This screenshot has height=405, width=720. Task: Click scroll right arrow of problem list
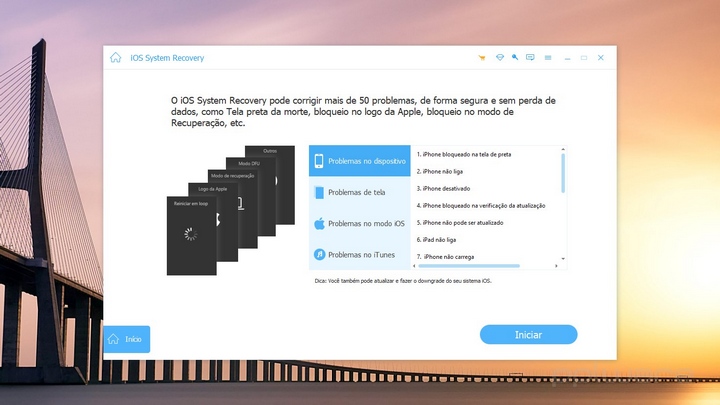[x=557, y=266]
